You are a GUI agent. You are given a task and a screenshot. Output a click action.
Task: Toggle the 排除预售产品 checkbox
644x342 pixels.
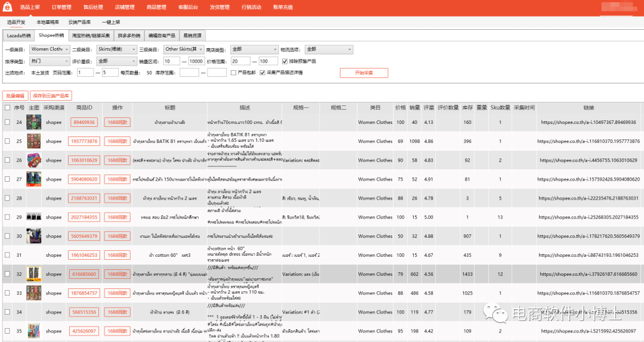(284, 61)
